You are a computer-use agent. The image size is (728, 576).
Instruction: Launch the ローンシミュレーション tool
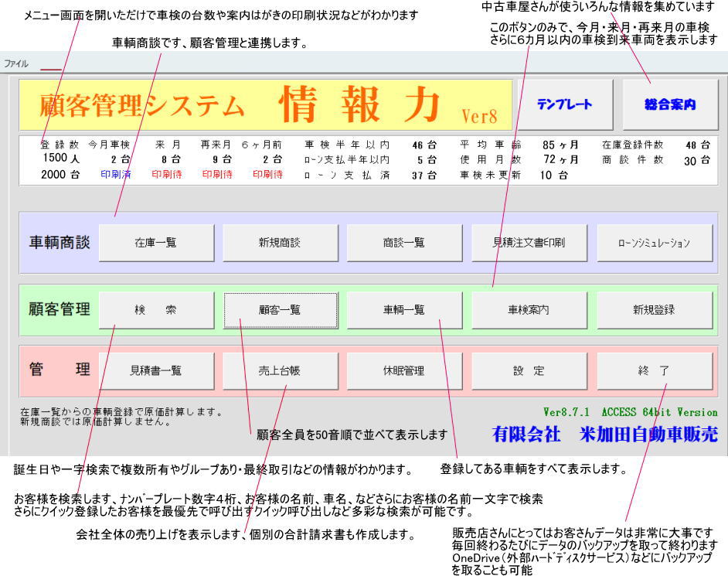click(x=654, y=243)
